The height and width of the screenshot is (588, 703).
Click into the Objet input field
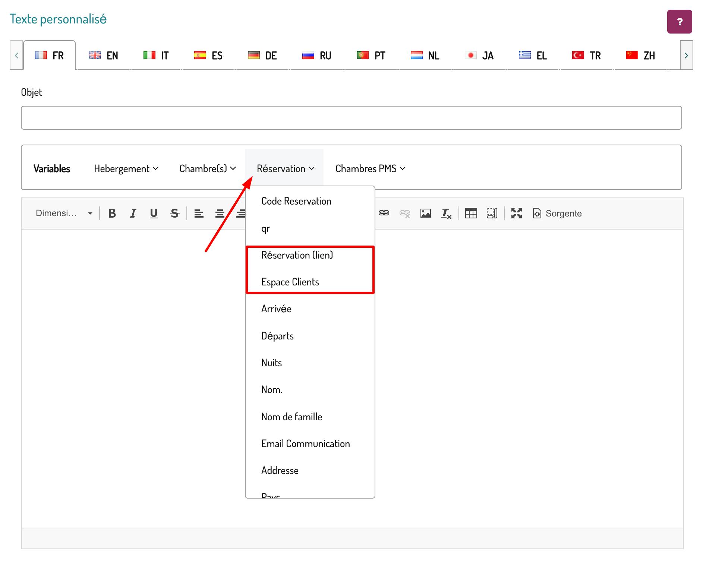point(351,118)
